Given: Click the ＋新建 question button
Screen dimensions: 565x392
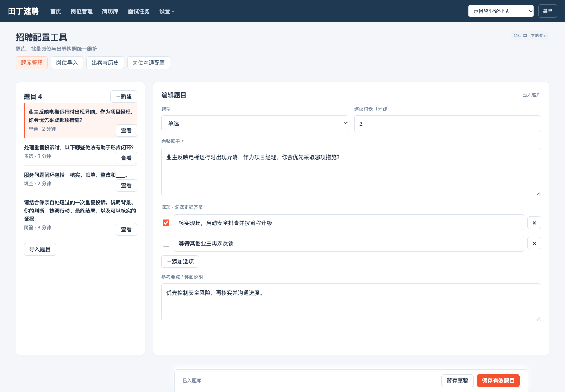Looking at the screenshot, I should [124, 96].
